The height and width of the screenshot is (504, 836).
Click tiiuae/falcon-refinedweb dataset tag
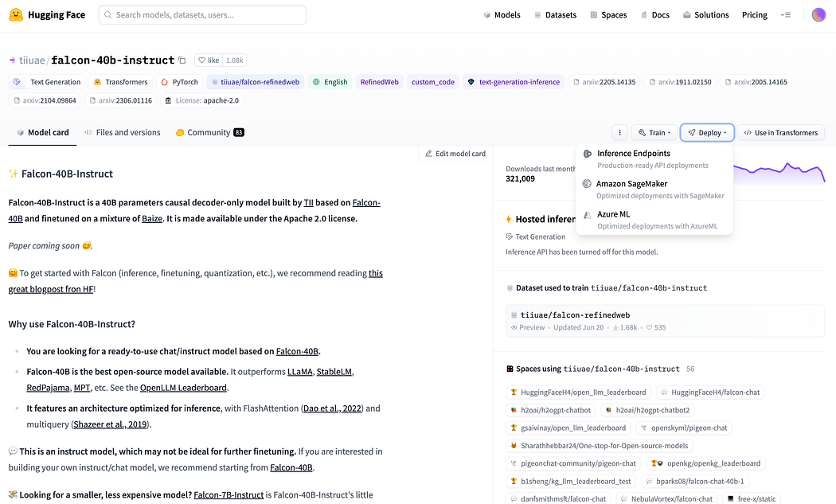256,82
